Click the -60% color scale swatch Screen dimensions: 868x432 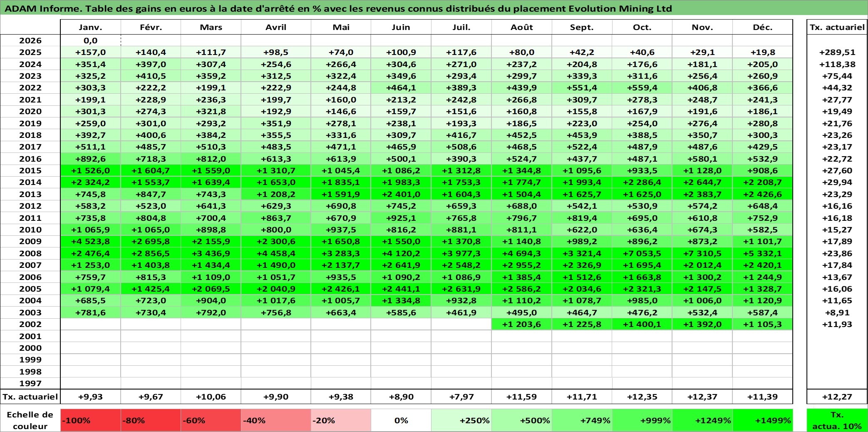(x=211, y=420)
